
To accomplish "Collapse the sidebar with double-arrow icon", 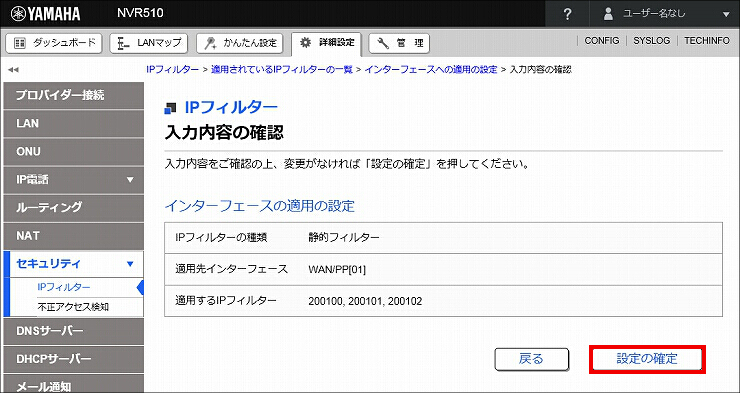I will pos(13,70).
